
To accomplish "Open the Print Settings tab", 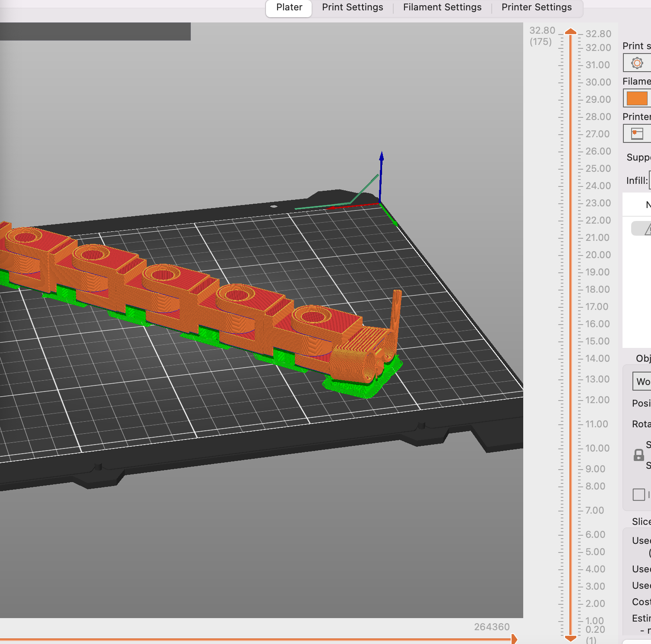I will [352, 8].
